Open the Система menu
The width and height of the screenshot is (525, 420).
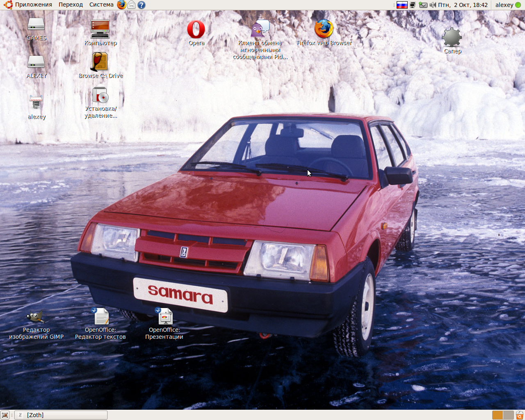tap(101, 5)
